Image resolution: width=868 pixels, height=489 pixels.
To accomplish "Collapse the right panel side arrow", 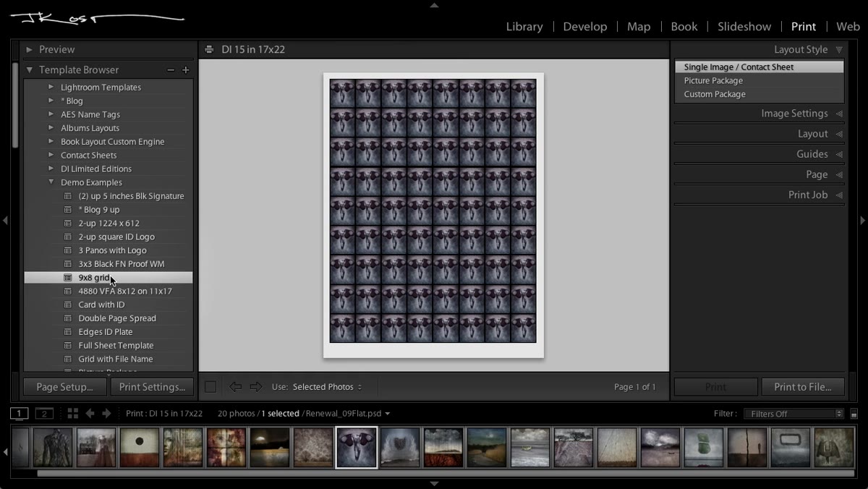I will click(863, 221).
